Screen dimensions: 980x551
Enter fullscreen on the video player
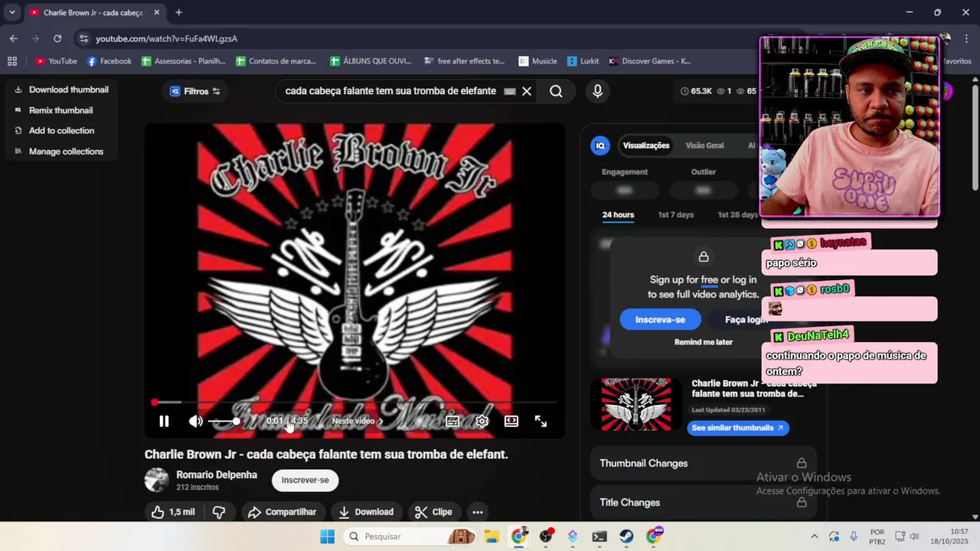pyautogui.click(x=541, y=421)
